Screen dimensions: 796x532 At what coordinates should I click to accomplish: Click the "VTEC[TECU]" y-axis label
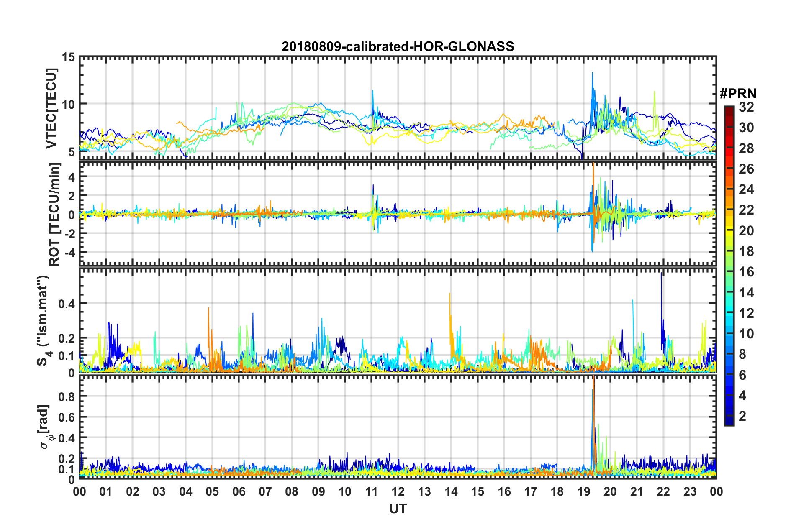click(51, 108)
